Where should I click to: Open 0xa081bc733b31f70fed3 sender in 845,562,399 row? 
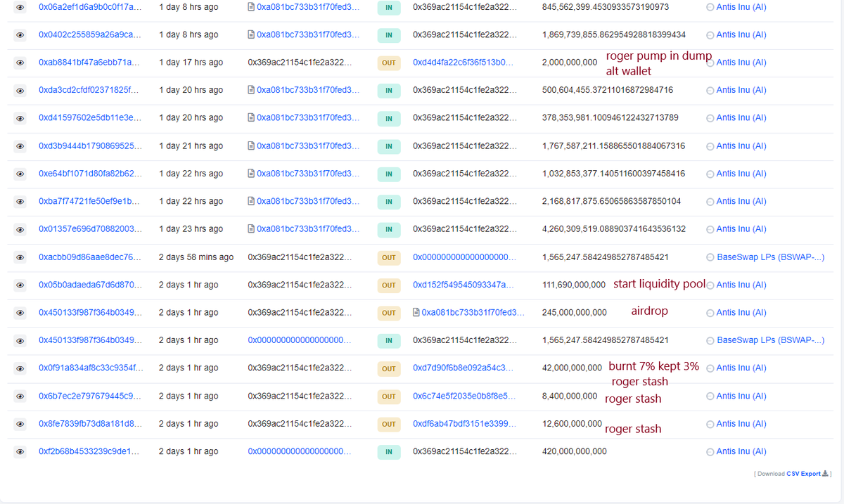coord(308,7)
